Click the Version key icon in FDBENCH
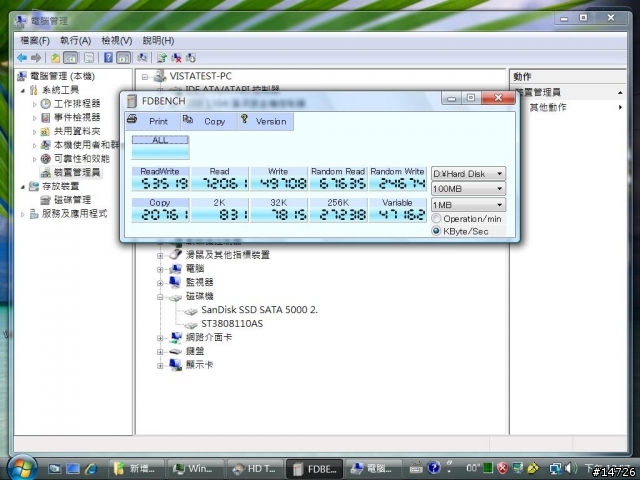The width and height of the screenshot is (640, 480). pyautogui.click(x=244, y=119)
